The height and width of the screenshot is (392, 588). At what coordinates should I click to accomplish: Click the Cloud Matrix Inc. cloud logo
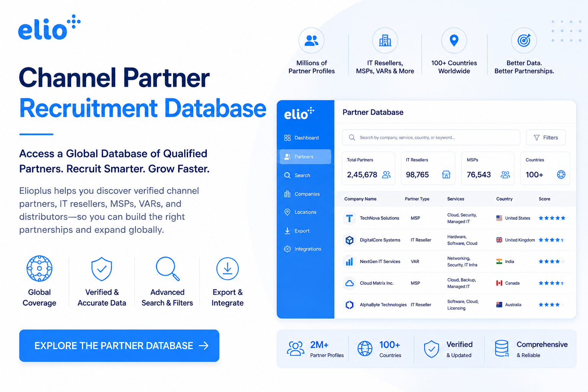click(x=349, y=283)
